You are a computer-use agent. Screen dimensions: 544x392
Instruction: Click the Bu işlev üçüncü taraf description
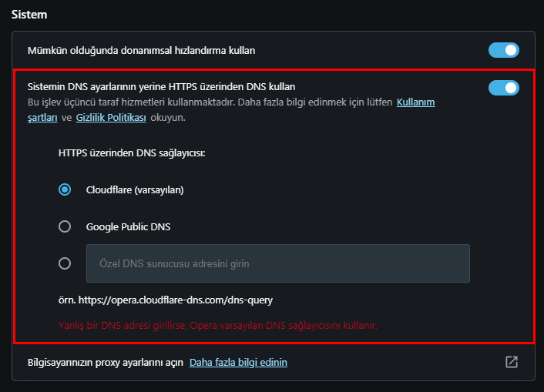(x=208, y=102)
